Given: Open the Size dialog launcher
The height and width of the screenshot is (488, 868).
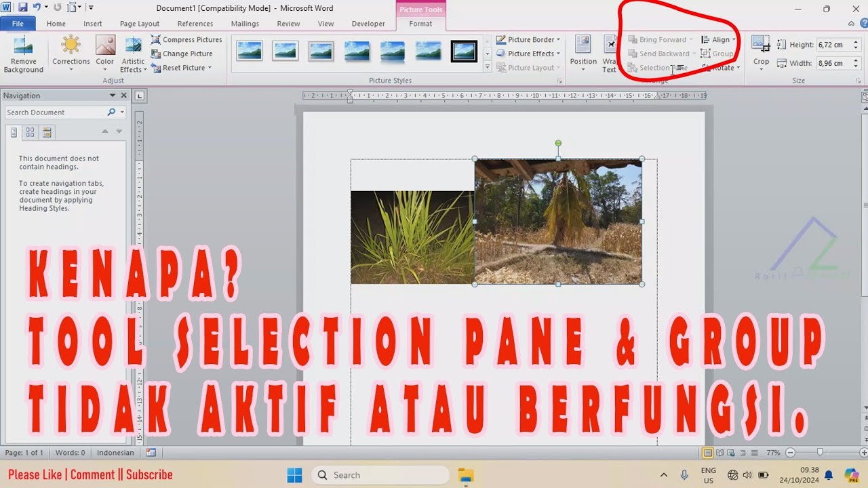Looking at the screenshot, I should 859,81.
